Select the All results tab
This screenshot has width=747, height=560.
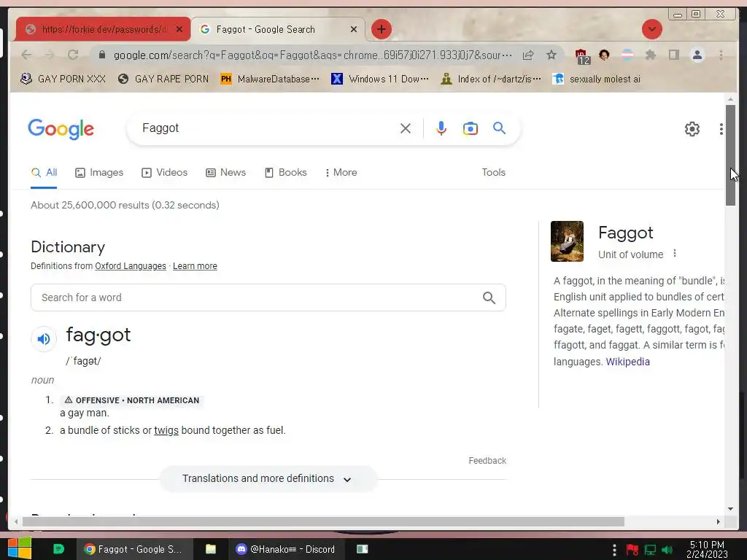[44, 172]
